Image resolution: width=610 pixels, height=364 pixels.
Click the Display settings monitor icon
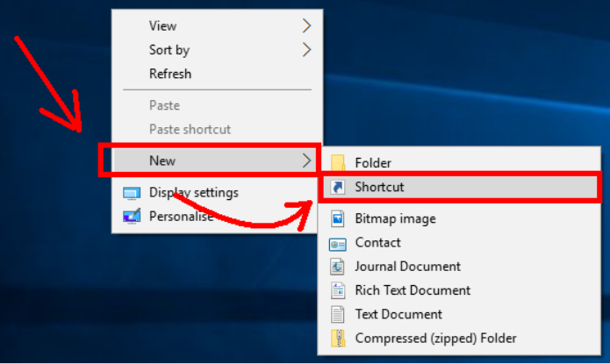[x=132, y=193]
